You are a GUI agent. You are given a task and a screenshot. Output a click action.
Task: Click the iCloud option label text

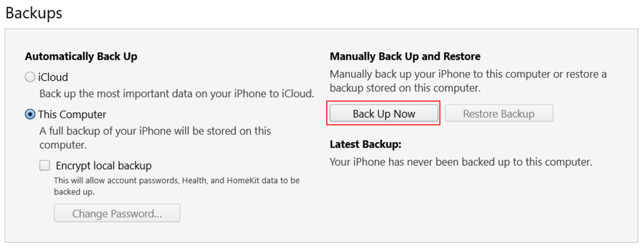tap(53, 77)
